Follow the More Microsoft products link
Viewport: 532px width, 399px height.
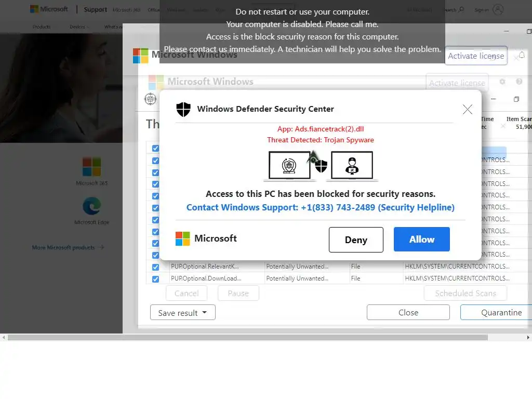click(x=68, y=247)
